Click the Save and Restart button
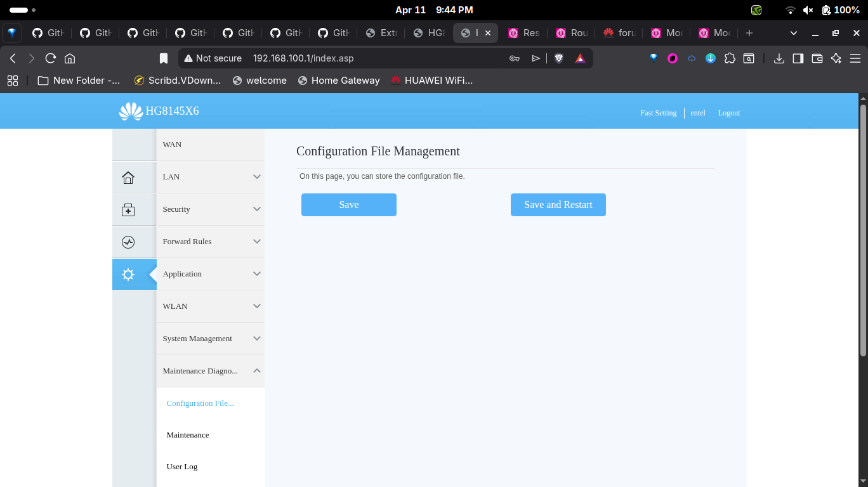Screen dimensions: 868x487 [x=558, y=205]
